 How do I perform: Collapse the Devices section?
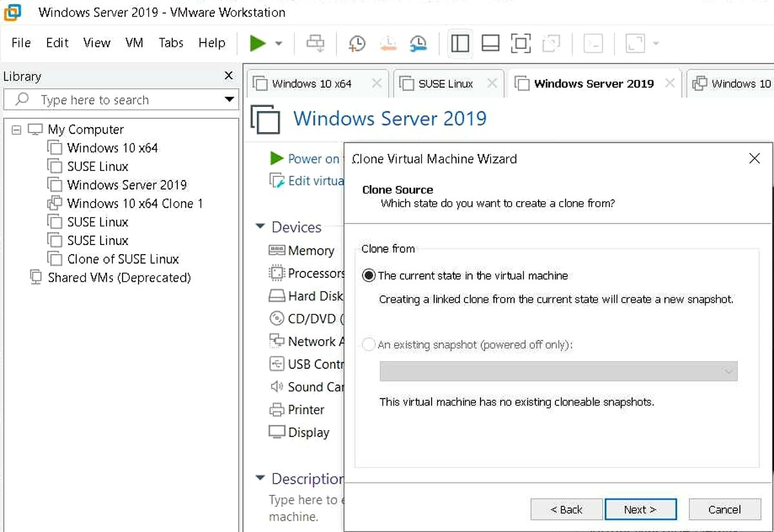[261, 227]
